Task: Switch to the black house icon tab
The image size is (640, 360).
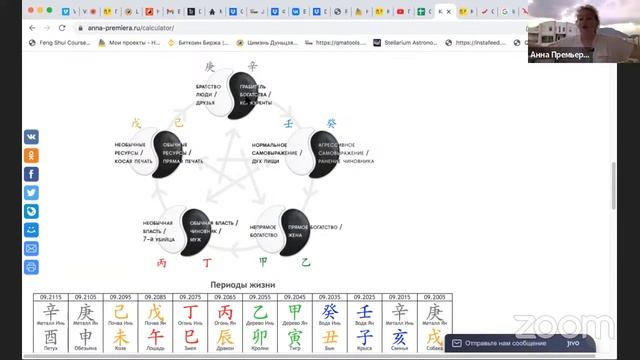Action: 212,12
